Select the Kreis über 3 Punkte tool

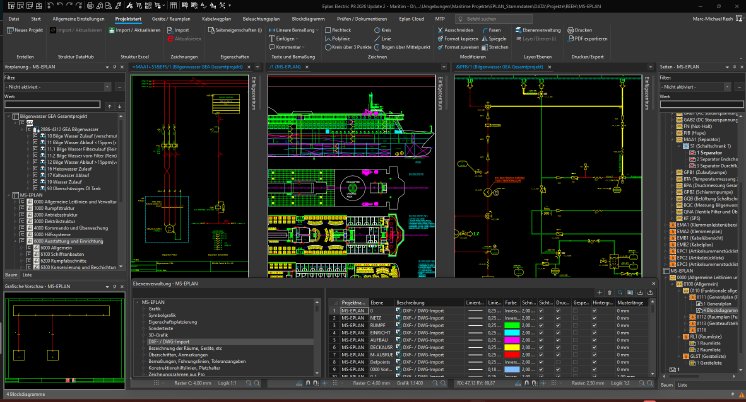348,47
